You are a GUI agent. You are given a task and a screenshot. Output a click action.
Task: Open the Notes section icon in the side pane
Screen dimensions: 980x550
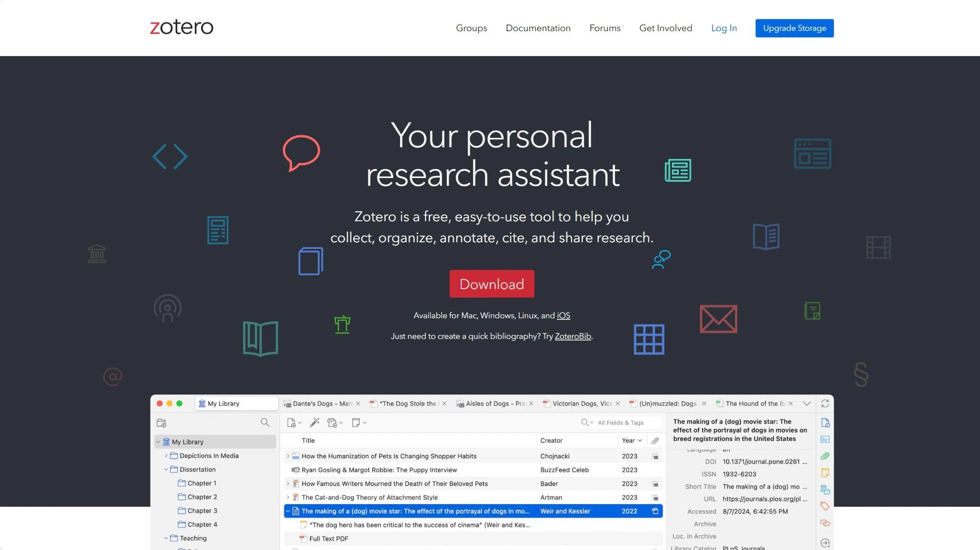[x=825, y=473]
